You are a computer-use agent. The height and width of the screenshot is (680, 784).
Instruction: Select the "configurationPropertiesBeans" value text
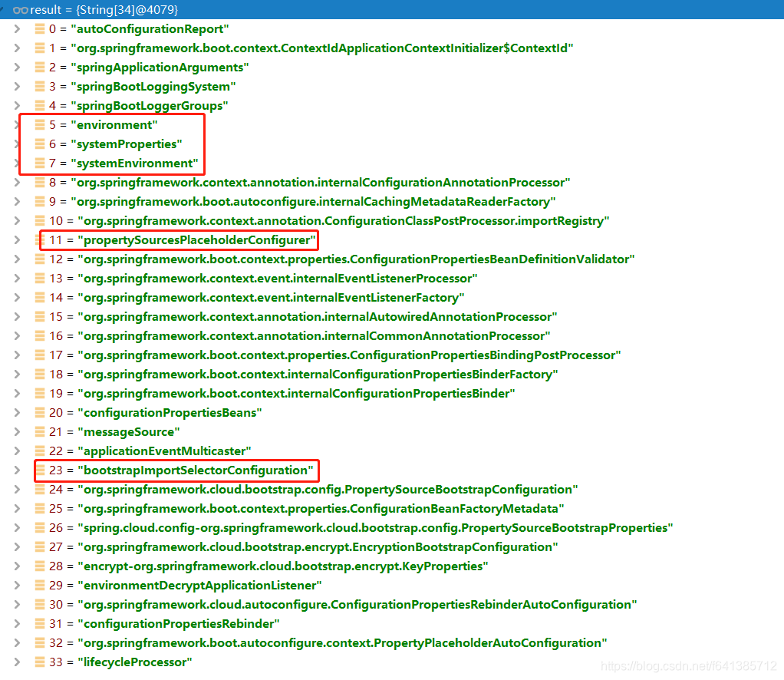coord(170,413)
